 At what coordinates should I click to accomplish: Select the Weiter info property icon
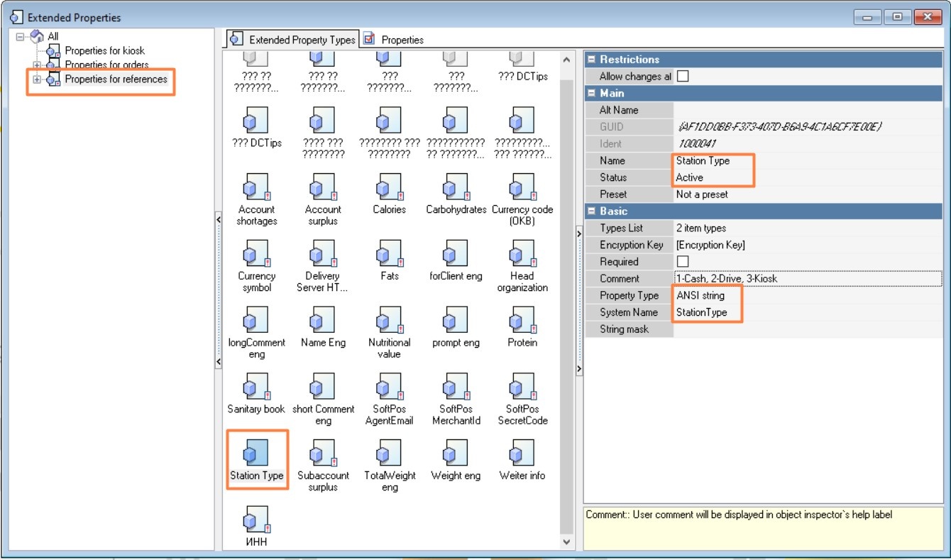[522, 454]
